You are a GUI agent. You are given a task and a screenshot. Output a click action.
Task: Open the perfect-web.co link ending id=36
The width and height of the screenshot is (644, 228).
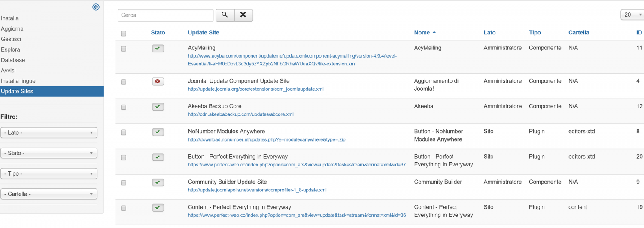(297, 215)
